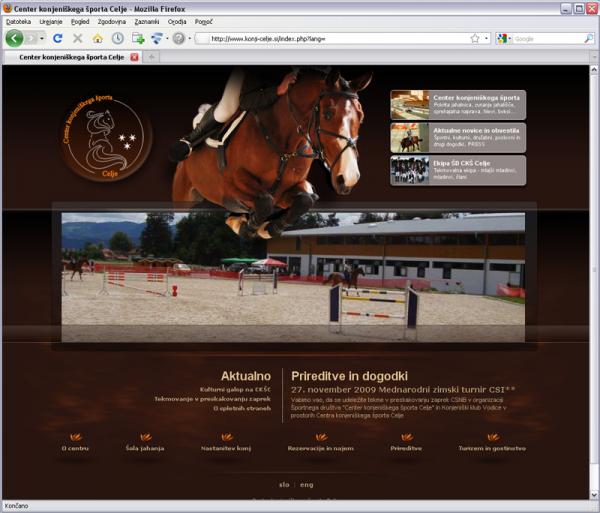This screenshot has width=600, height=513.
Task: Open the Orodja menu
Action: point(176,21)
